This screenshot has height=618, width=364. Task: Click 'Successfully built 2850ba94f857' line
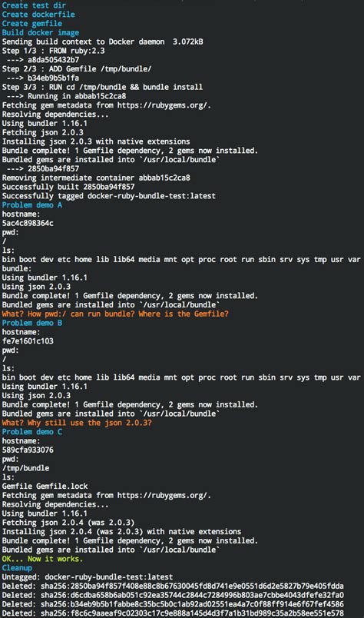coord(68,187)
